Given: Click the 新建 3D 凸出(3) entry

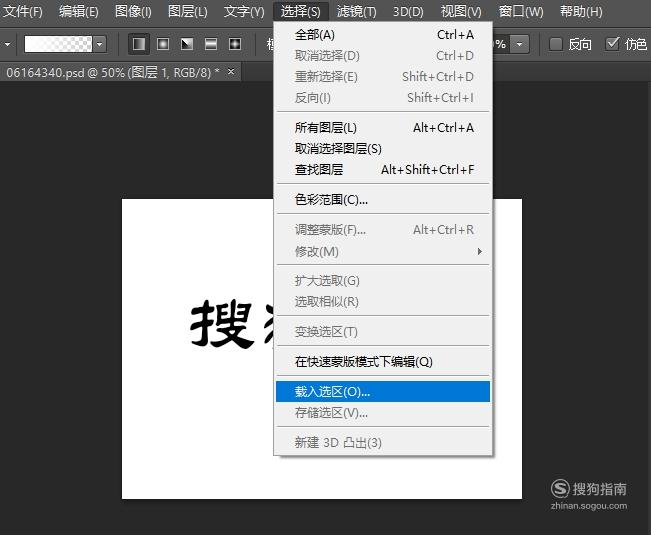Looking at the screenshot, I should point(383,442).
